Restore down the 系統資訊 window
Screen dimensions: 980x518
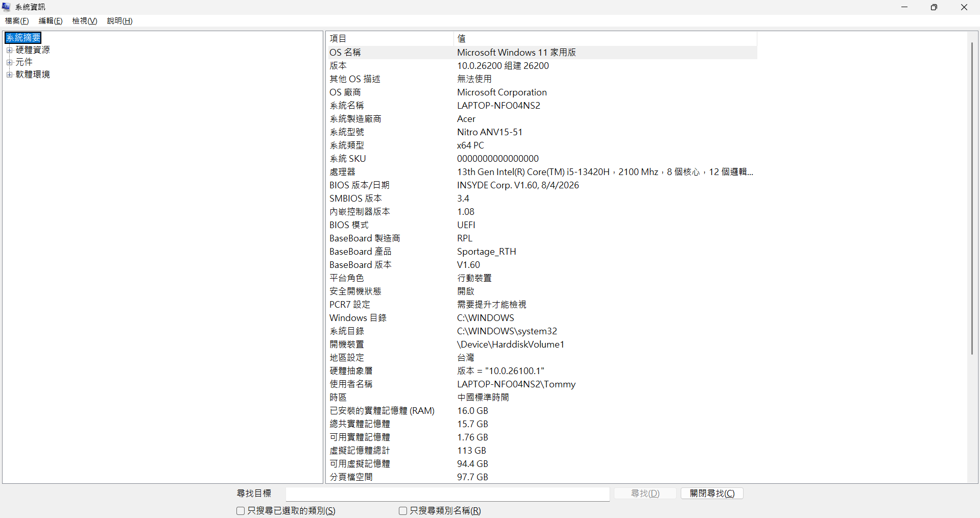(934, 7)
